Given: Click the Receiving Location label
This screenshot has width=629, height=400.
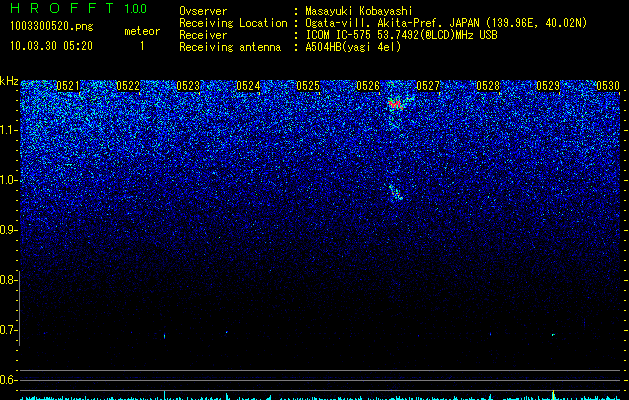Looking at the screenshot, I should 233,23.
